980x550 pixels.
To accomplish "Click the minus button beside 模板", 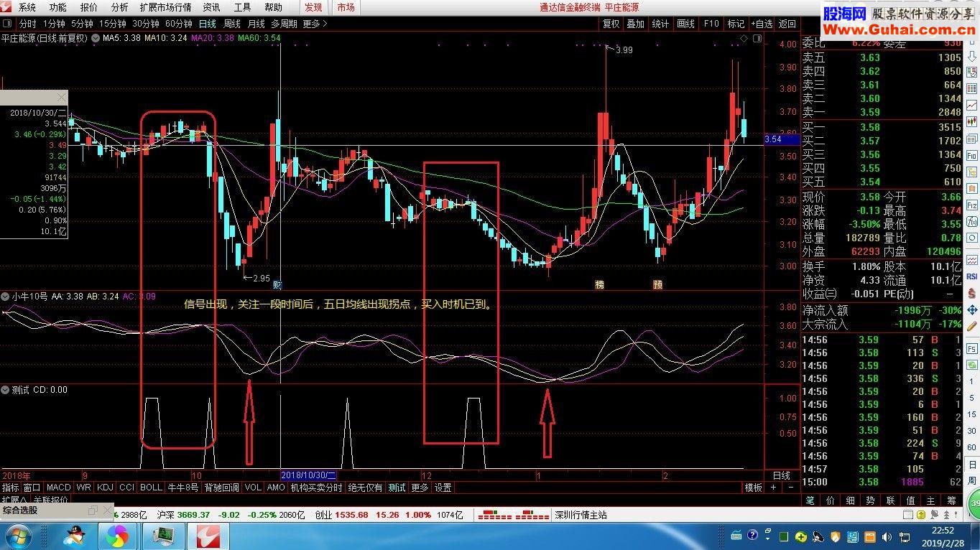I will point(790,488).
